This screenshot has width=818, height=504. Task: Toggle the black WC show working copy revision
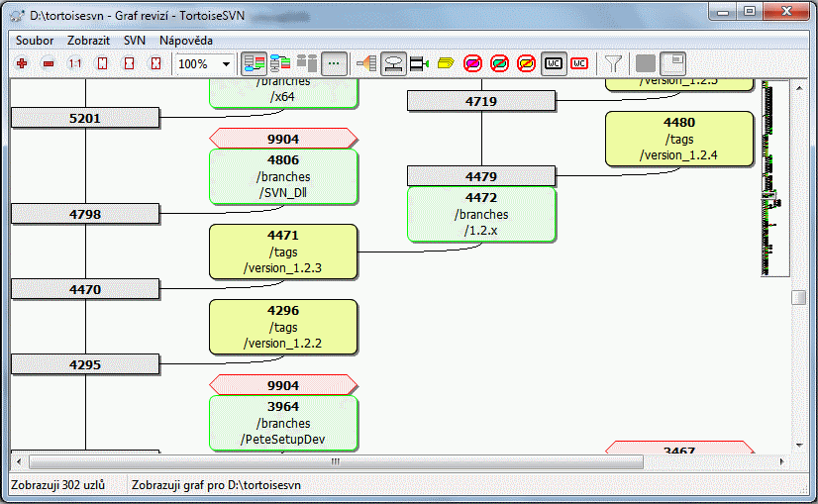tap(554, 64)
